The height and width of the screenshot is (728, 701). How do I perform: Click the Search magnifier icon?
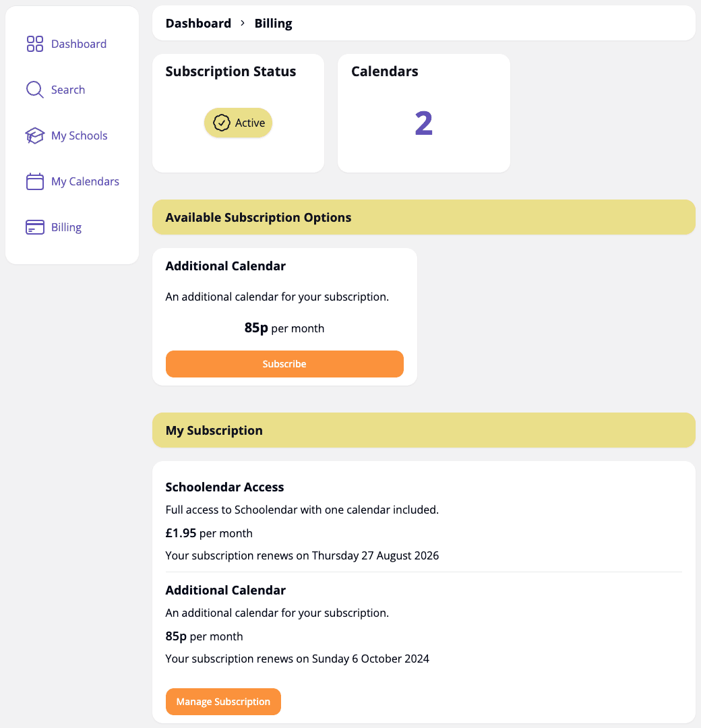pos(35,90)
